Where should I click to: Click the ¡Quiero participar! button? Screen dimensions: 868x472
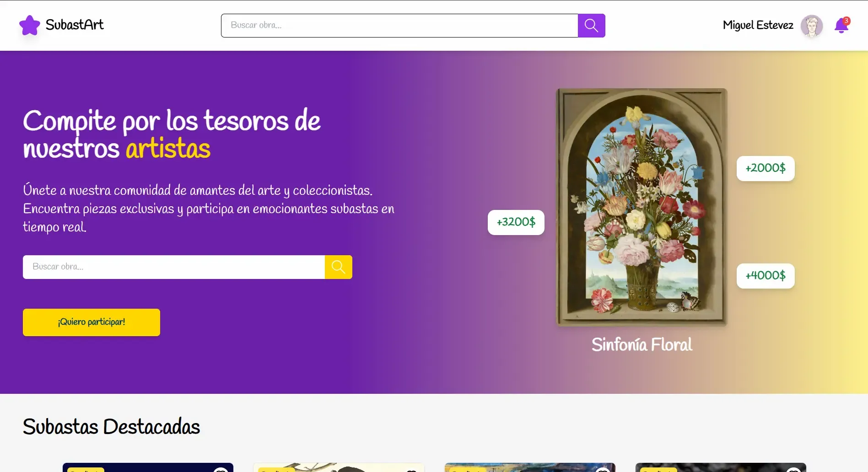[x=92, y=322]
